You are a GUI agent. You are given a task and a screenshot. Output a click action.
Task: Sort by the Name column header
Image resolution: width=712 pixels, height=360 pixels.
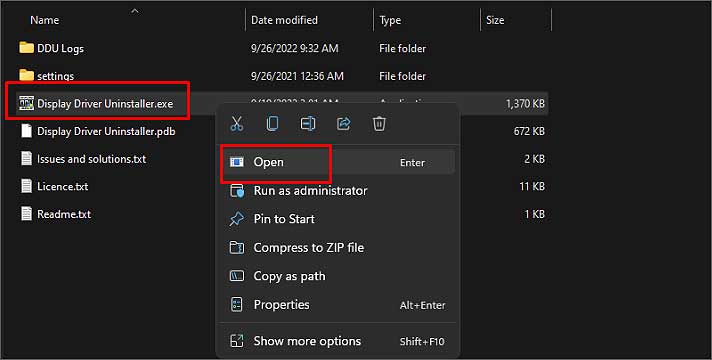pyautogui.click(x=44, y=20)
